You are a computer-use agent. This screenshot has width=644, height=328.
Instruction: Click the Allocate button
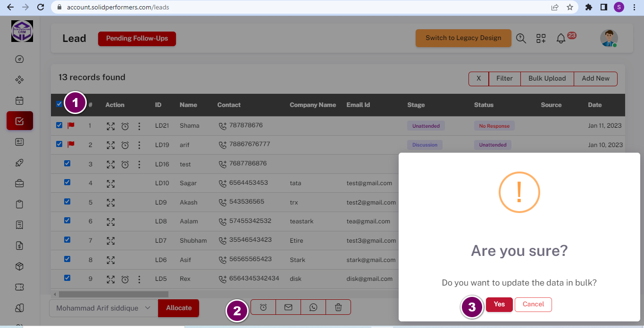click(179, 308)
